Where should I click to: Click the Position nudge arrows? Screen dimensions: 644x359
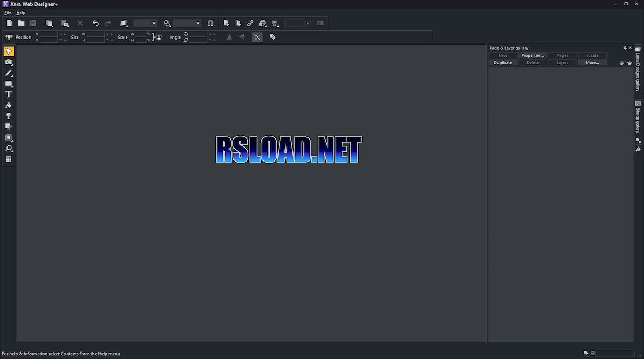tap(63, 37)
